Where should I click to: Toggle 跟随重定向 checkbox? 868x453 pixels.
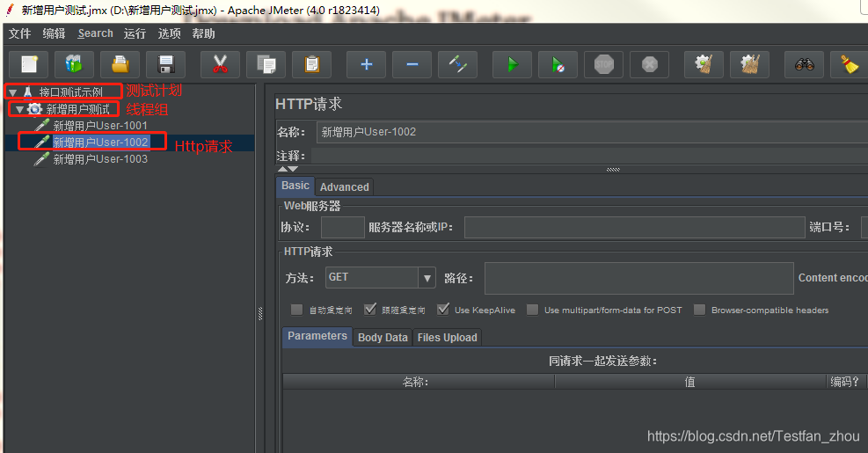pos(369,310)
